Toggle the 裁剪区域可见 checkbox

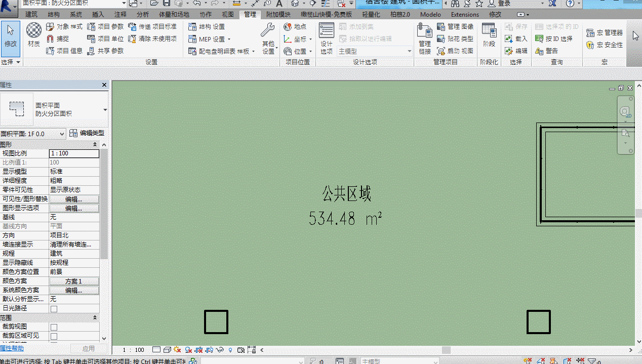pos(54,336)
